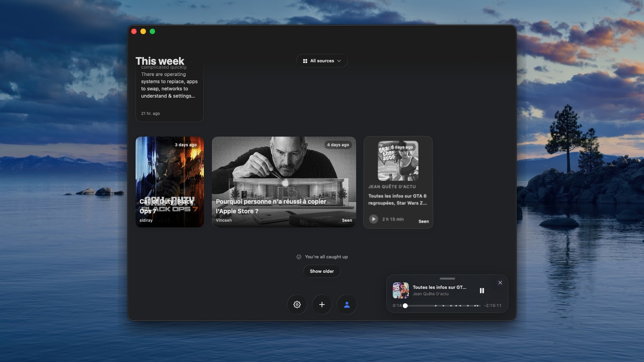Close the mini audio player
Viewport: 644px width, 362px height.
[x=500, y=283]
